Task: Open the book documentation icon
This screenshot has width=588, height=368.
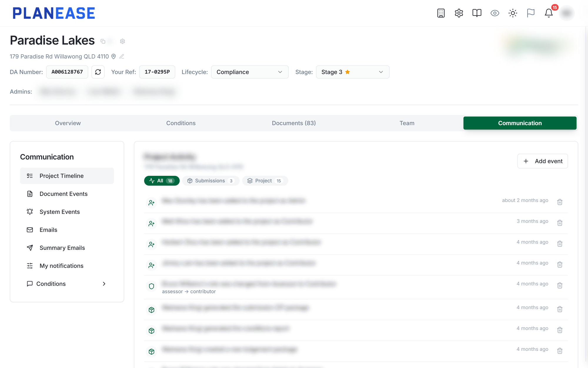Action: pos(477,13)
